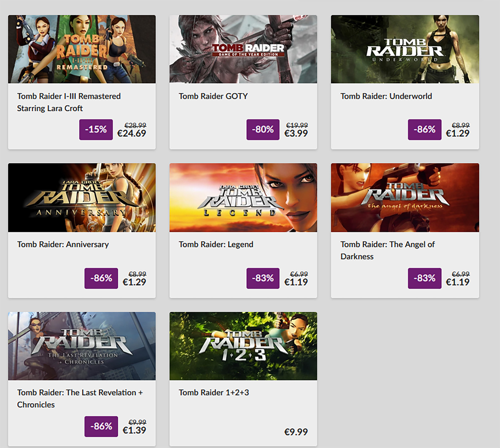
Task: Click the -86% badge on Underworld
Action: [x=424, y=129]
